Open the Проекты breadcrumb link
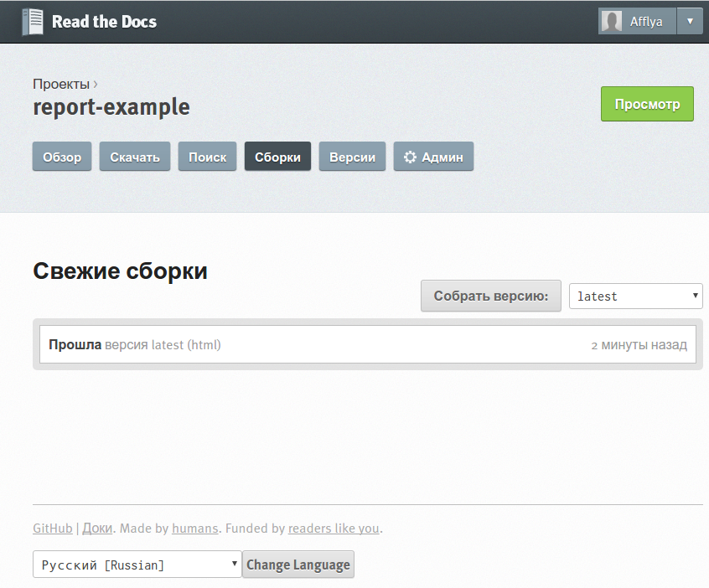The height and width of the screenshot is (588, 709). tap(61, 84)
